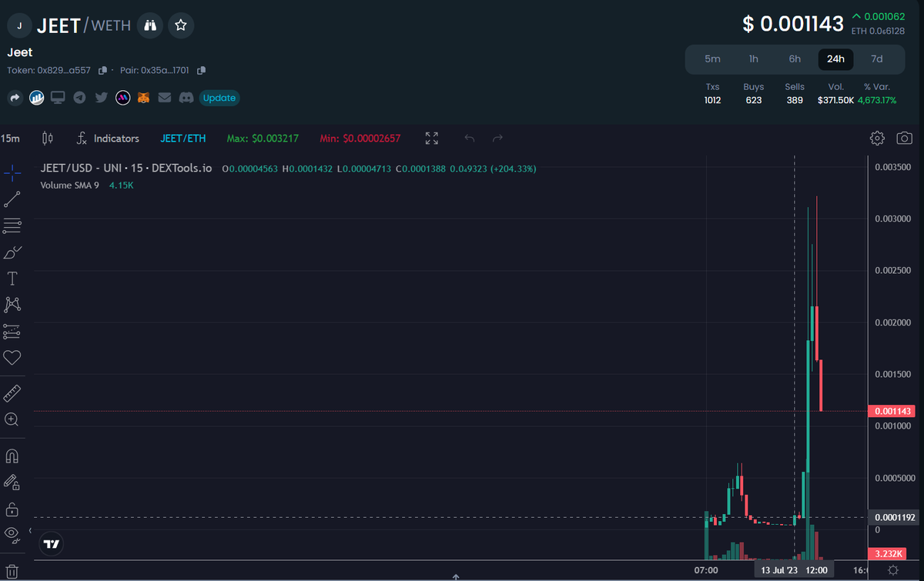Expand the panel arrow below the chart
Screen dimensions: 924x581
pyautogui.click(x=456, y=576)
